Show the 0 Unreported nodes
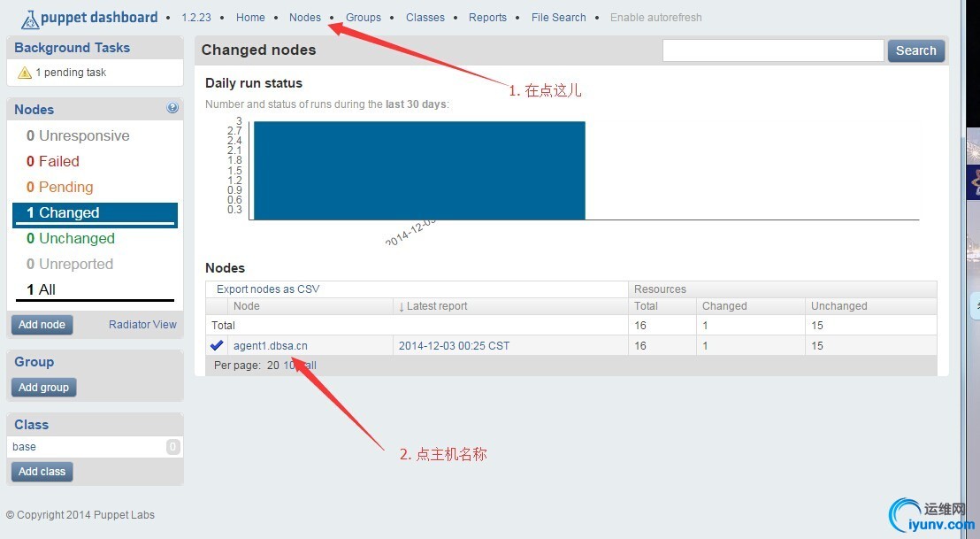Image resolution: width=980 pixels, height=539 pixels. tap(70, 264)
